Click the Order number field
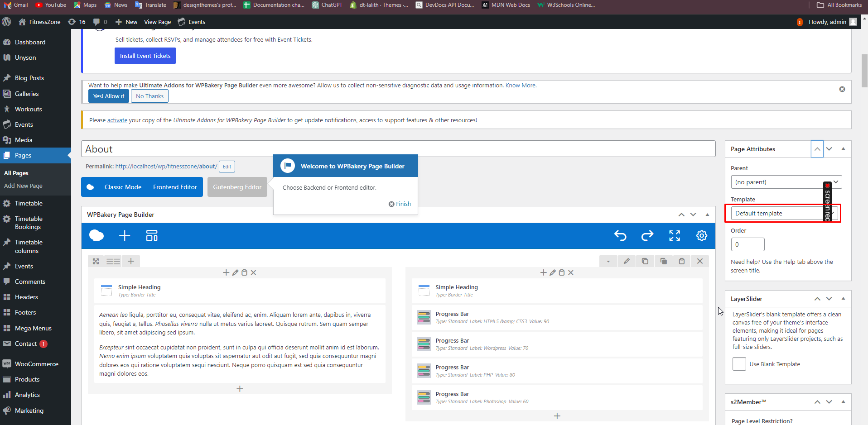 pos(747,244)
